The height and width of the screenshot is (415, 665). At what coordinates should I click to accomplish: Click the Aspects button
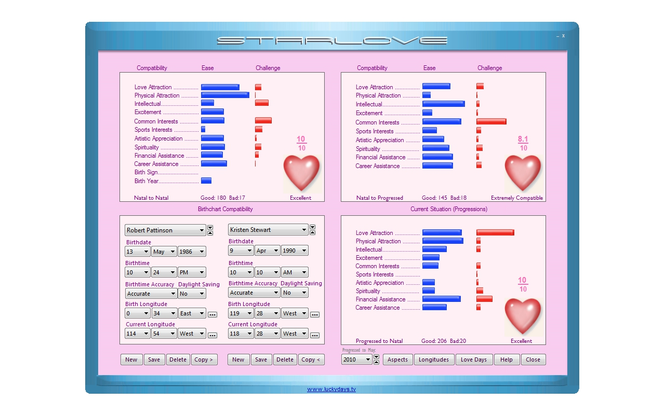coord(397,358)
